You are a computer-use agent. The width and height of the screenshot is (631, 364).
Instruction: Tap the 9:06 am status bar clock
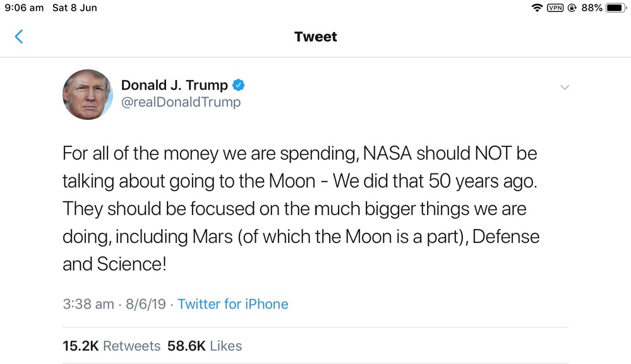click(24, 8)
